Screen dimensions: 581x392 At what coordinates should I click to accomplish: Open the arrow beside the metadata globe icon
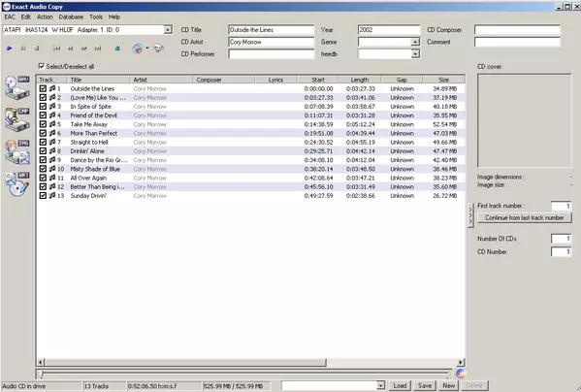[147, 49]
